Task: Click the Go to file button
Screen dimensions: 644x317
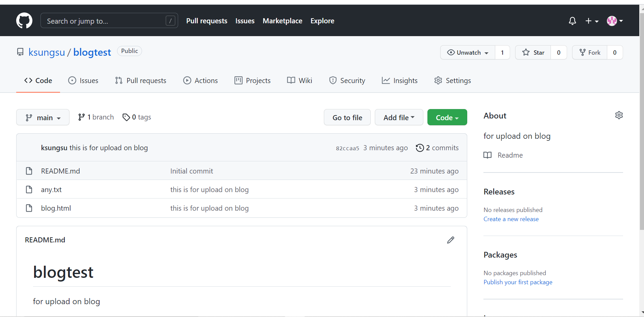Action: point(347,117)
